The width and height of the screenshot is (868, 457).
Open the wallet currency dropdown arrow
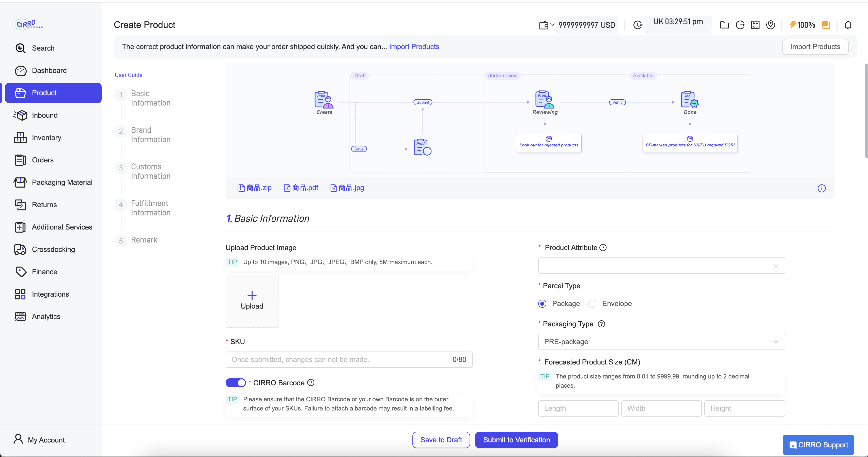tap(552, 25)
